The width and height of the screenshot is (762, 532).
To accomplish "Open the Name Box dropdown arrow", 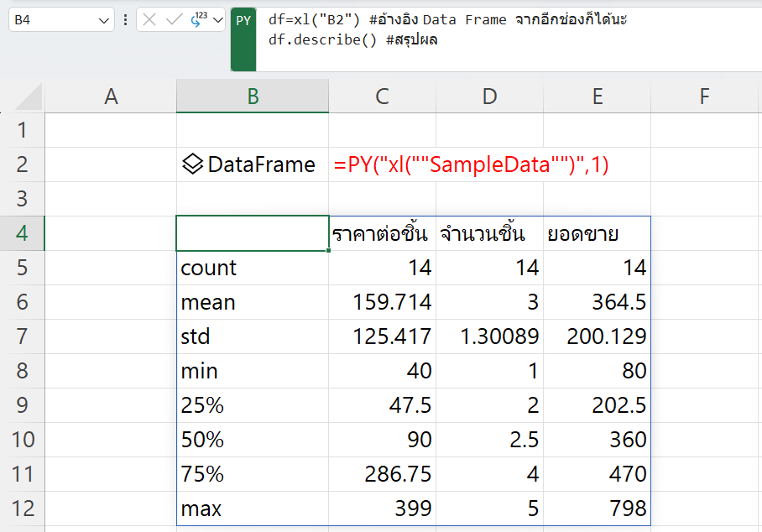I will click(x=103, y=20).
